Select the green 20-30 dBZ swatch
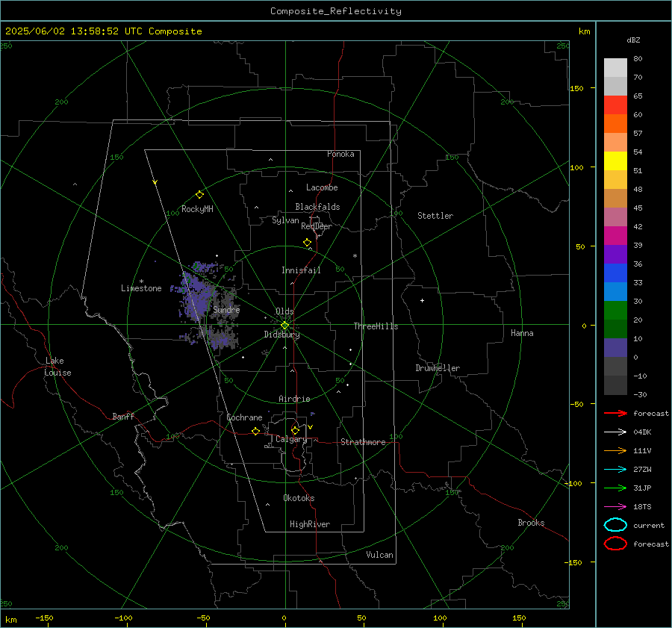Viewport: 672px width, 628px height. point(615,311)
